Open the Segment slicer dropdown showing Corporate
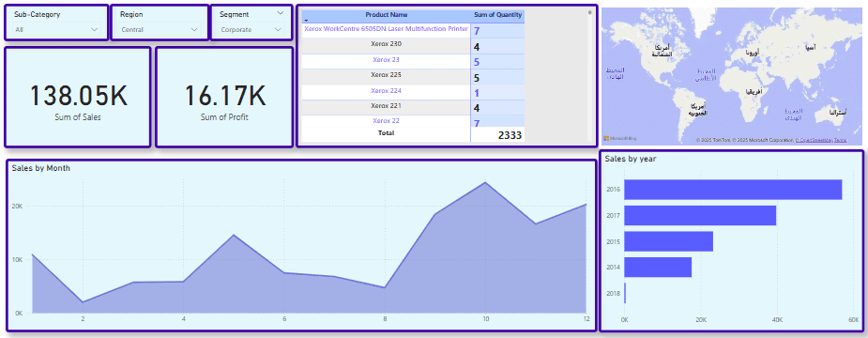Image resolution: width=868 pixels, height=338 pixels. pyautogui.click(x=251, y=29)
